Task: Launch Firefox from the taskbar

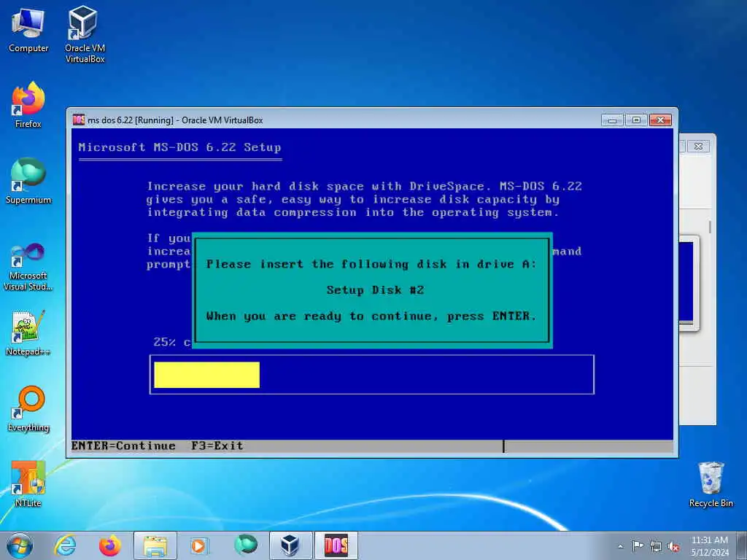Action: (x=109, y=545)
